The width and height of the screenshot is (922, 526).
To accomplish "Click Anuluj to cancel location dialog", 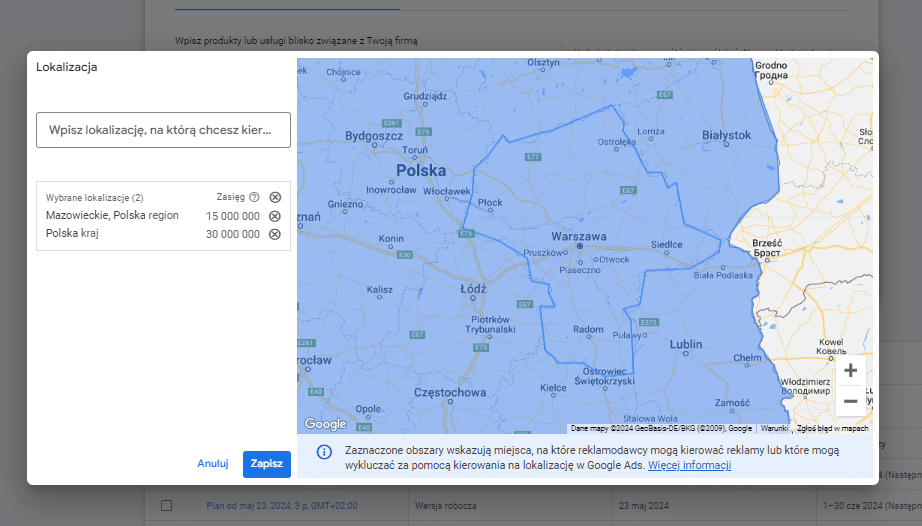I will tap(213, 464).
